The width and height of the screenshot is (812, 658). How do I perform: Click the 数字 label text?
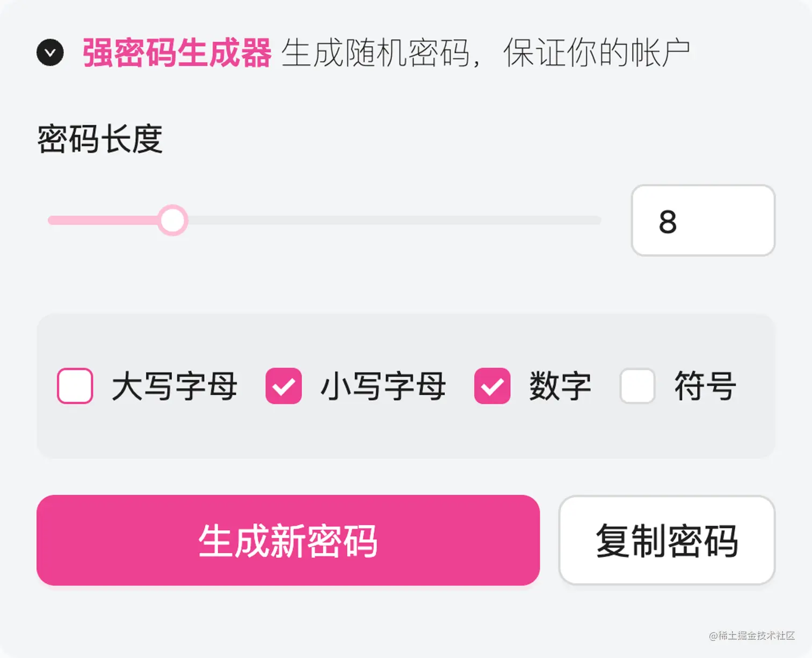click(x=560, y=386)
